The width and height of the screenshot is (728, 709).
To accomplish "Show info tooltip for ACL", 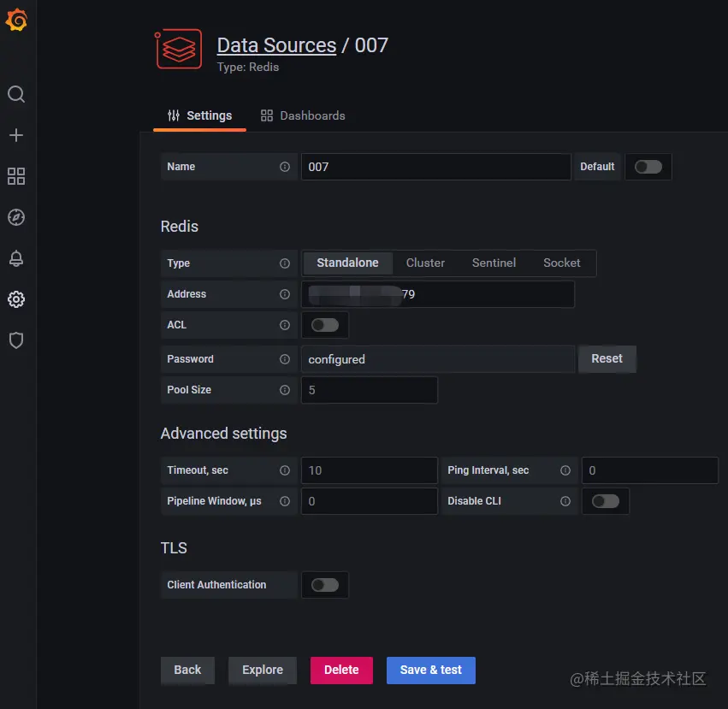I will (285, 325).
